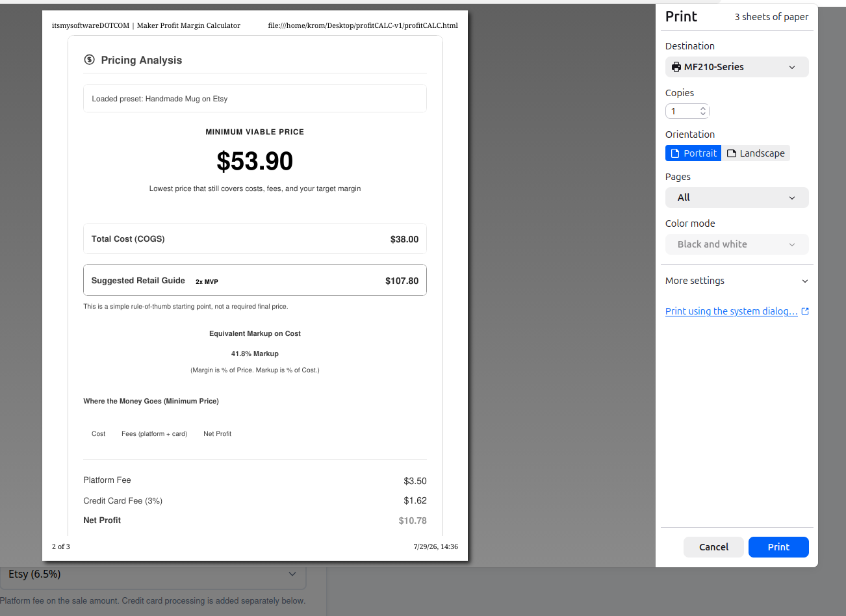
Task: Click the printer icon in Destination dropdown
Action: [676, 67]
